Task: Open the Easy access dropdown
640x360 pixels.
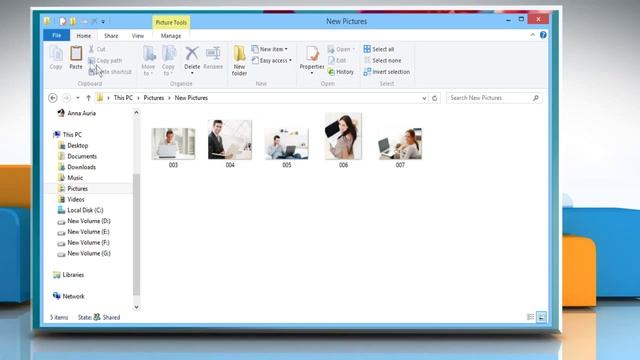Action: coord(272,60)
